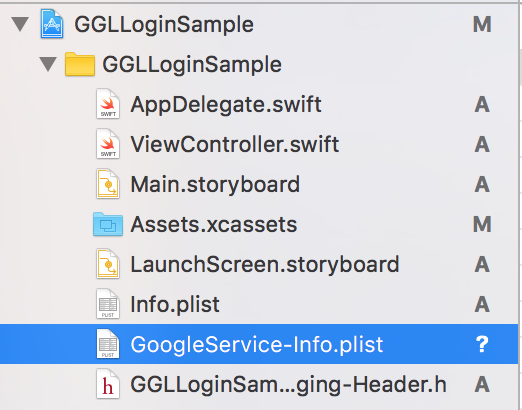Click the LaunchScreen.storyboard file icon

108,264
